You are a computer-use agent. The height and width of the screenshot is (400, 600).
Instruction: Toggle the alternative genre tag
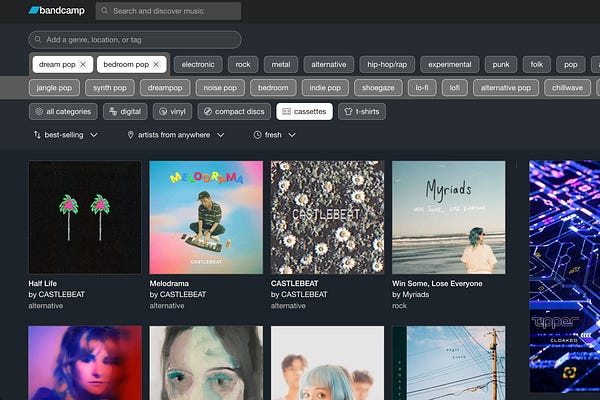pyautogui.click(x=329, y=64)
